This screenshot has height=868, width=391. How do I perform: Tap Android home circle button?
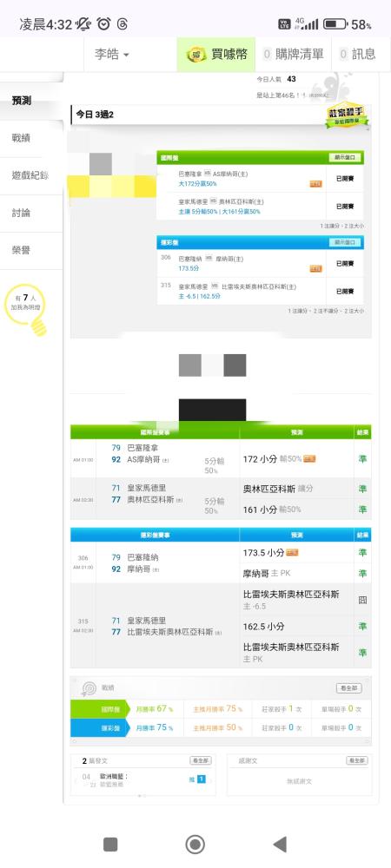pos(195,845)
